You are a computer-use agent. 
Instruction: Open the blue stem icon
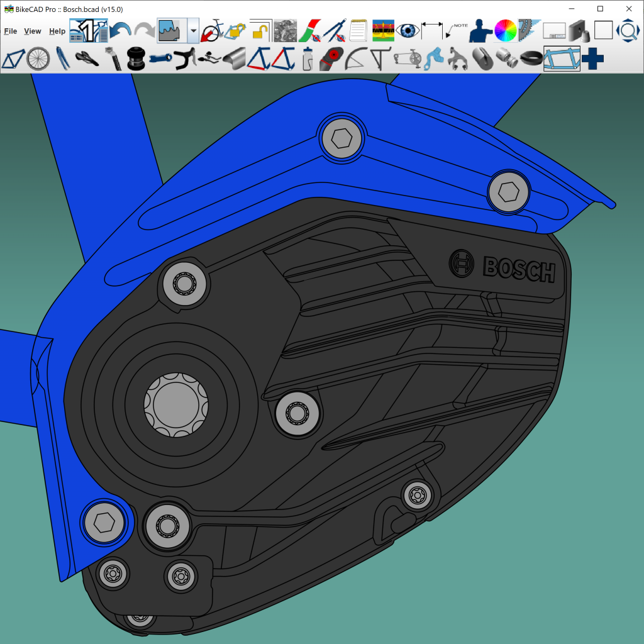(x=160, y=59)
